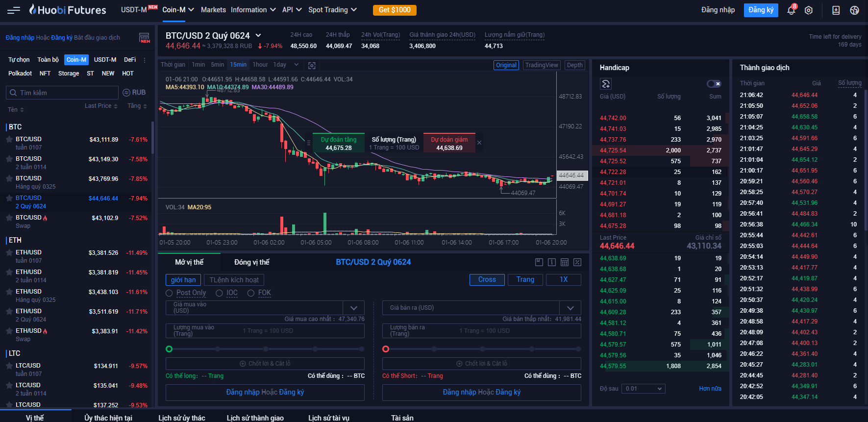This screenshot has height=422, width=868.
Task: Sort list by Tăng column
Action: (137, 106)
